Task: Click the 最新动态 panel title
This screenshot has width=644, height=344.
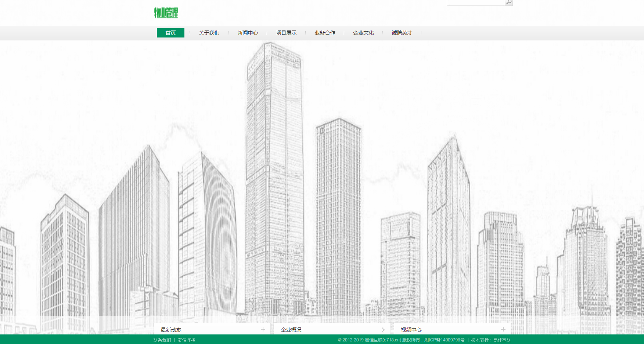Action: pyautogui.click(x=171, y=330)
